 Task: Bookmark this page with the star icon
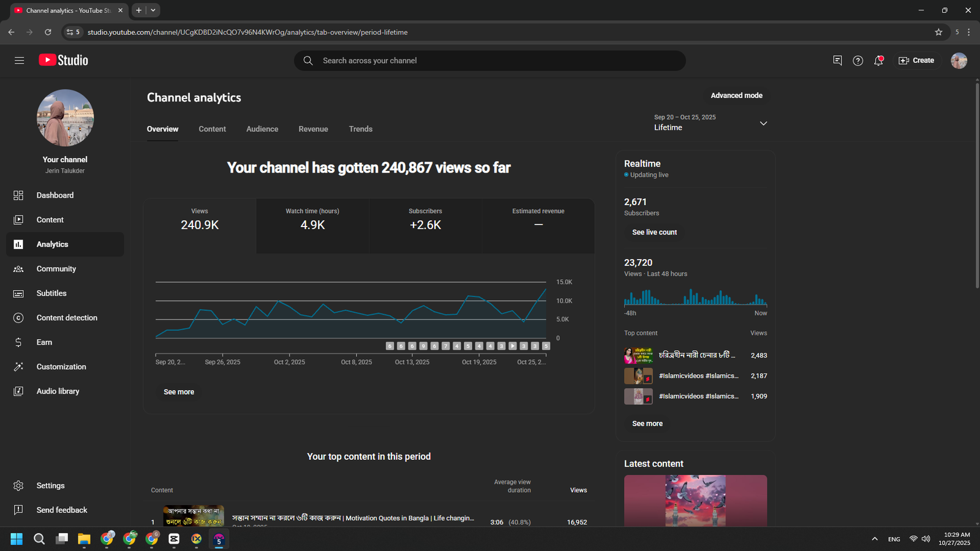(938, 32)
